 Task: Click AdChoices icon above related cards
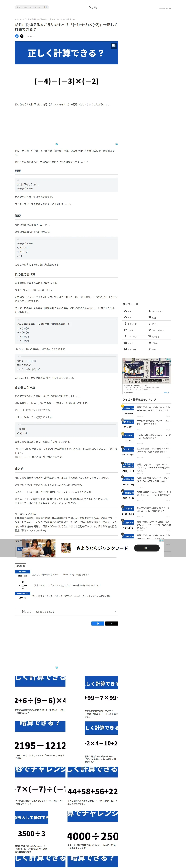(57, 667)
